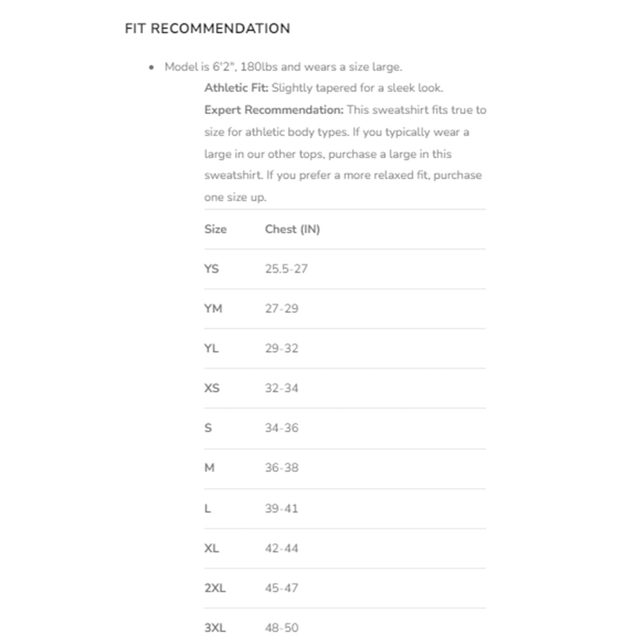Click the 25.5-27 chest measurement
The width and height of the screenshot is (644, 644).
point(286,269)
